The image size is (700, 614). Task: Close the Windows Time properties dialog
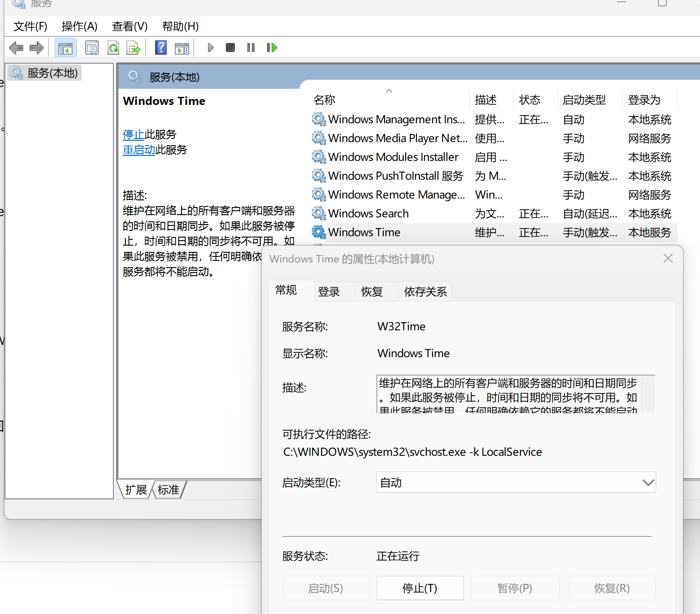[668, 258]
